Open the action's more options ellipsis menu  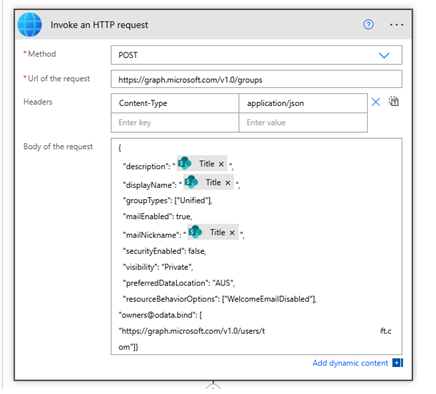click(x=396, y=25)
